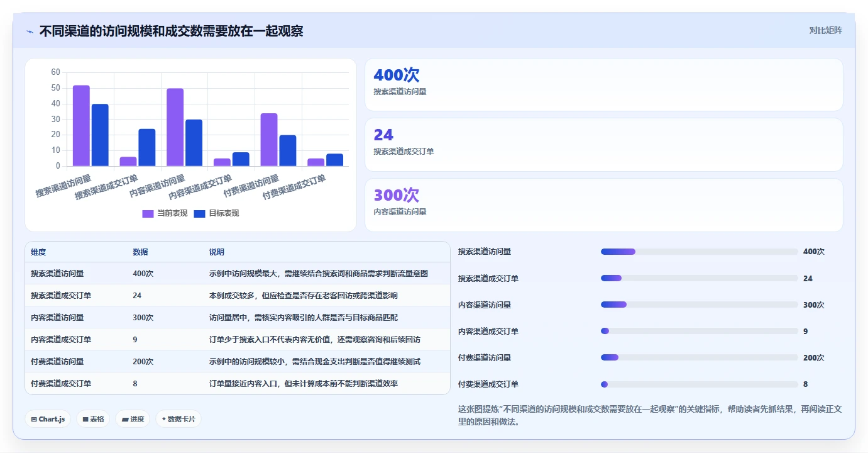The image size is (868, 453).
Task: Click the trend icon beside the header title
Action: point(30,31)
